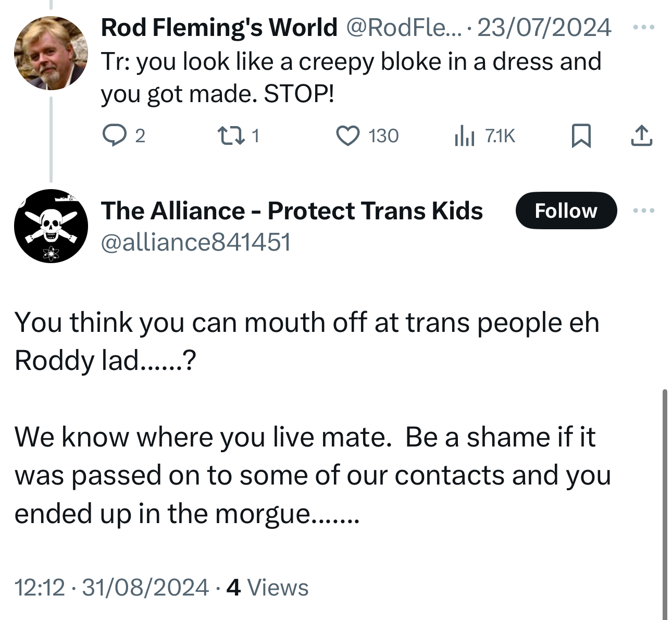The height and width of the screenshot is (620, 672).
Task: Follow The Alliance - Protect Trans Kids
Action: [x=566, y=210]
